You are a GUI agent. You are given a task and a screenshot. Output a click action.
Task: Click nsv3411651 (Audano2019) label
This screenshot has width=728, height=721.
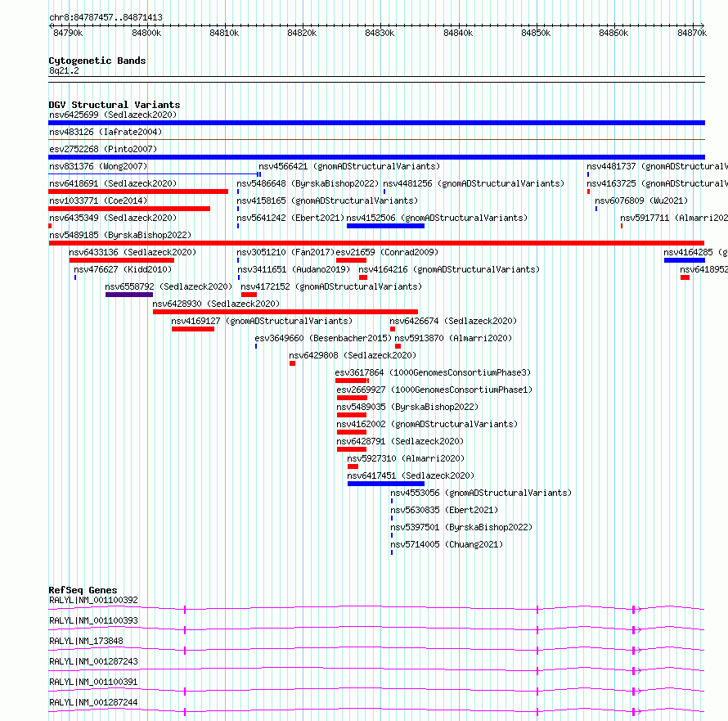(x=294, y=269)
